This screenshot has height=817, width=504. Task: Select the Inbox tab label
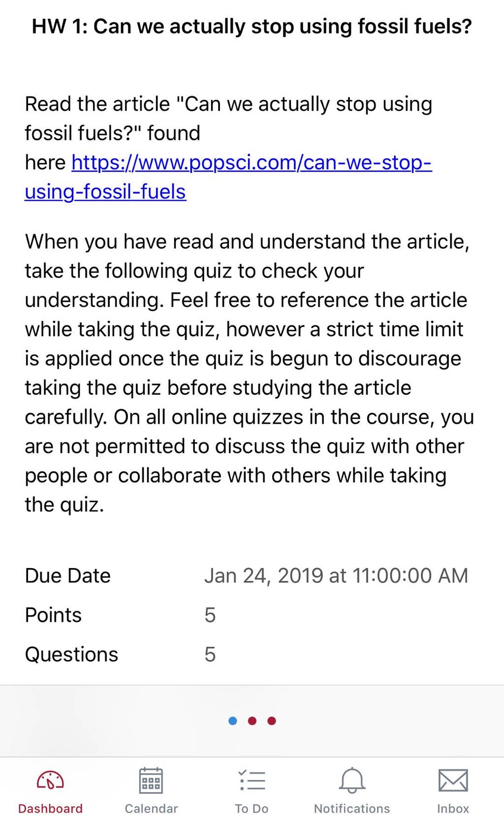point(453,809)
